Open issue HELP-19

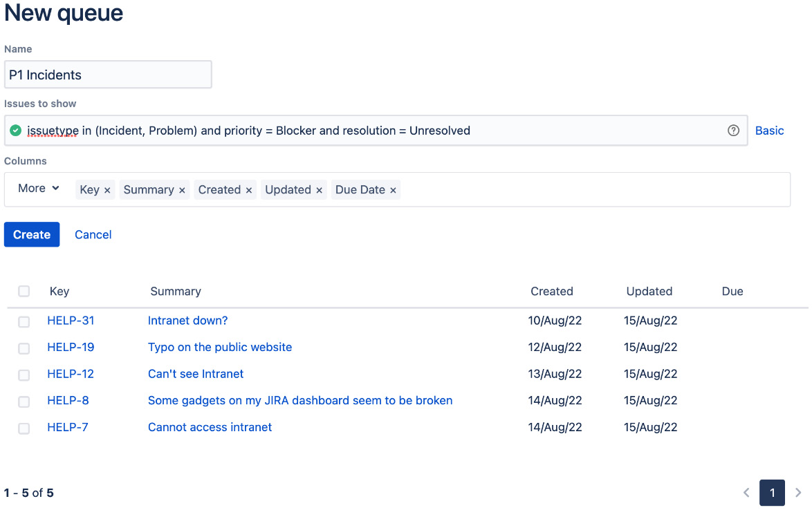[71, 347]
